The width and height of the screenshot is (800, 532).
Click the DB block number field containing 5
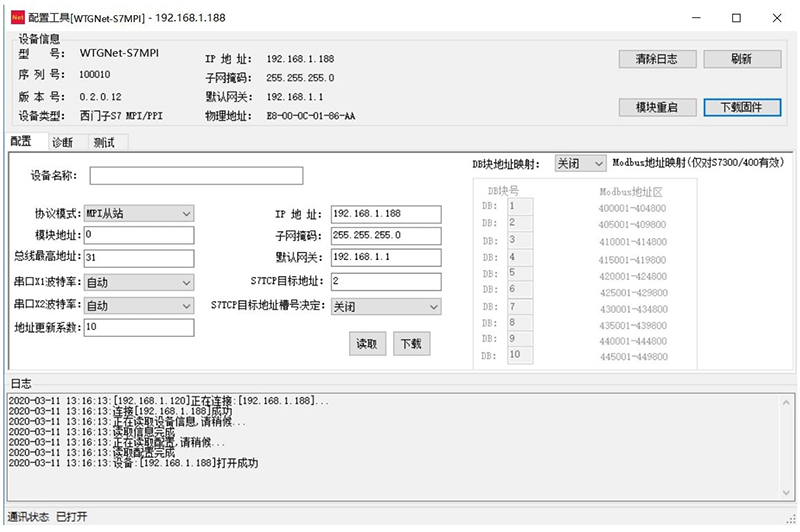tap(520, 273)
